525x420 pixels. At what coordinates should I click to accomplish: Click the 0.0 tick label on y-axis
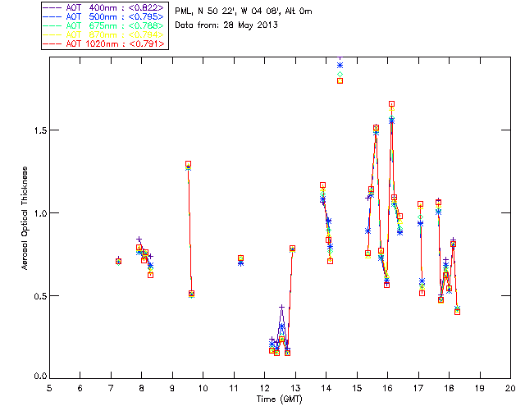click(36, 377)
